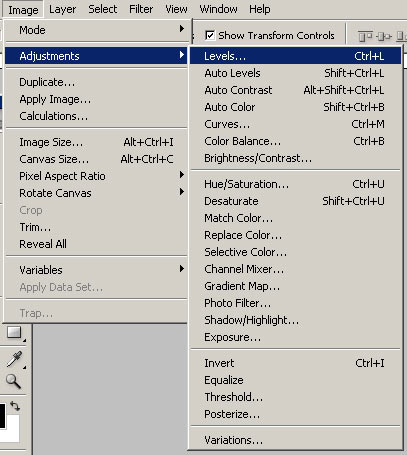Click the align top edges icon
This screenshot has height=455, width=407.
click(x=365, y=36)
